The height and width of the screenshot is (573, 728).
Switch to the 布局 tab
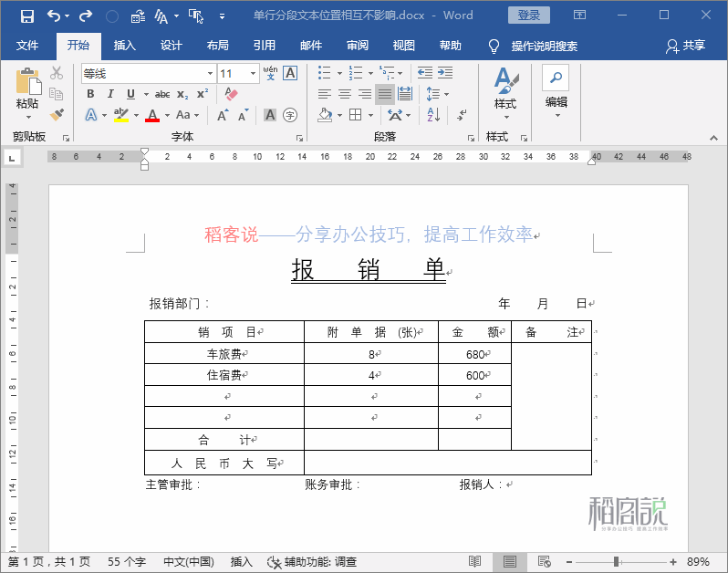pyautogui.click(x=217, y=46)
